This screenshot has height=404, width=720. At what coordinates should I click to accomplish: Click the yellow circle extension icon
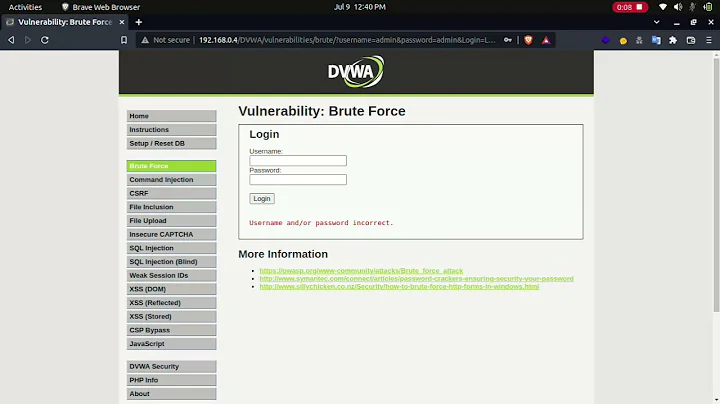tap(623, 40)
